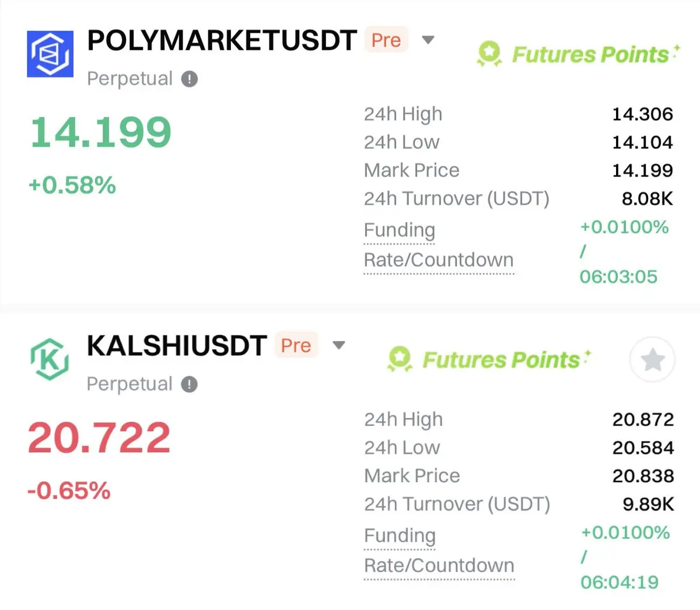Toggle the favorite star for KALSHIUSDT
Viewport: 700px width, 610px height.
652,360
